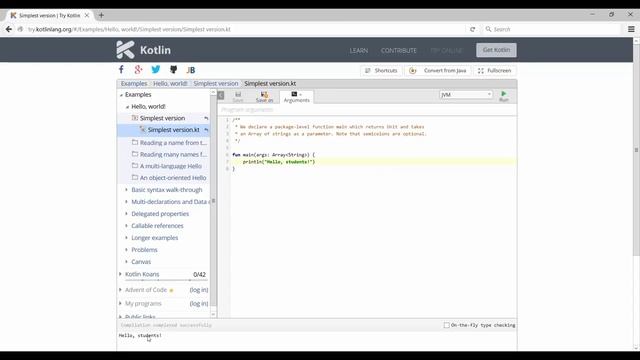Screen dimensions: 640x360
Task: Expand Callable references section
Action: click(x=126, y=226)
